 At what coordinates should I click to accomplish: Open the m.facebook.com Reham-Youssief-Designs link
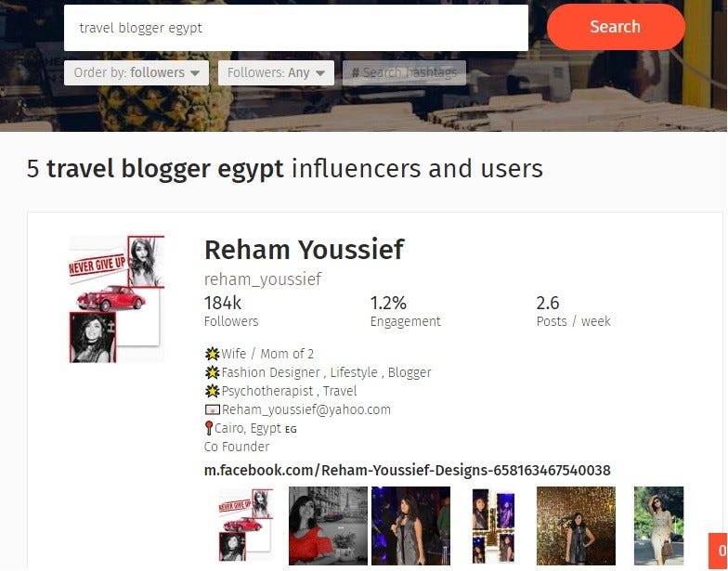[x=407, y=470]
